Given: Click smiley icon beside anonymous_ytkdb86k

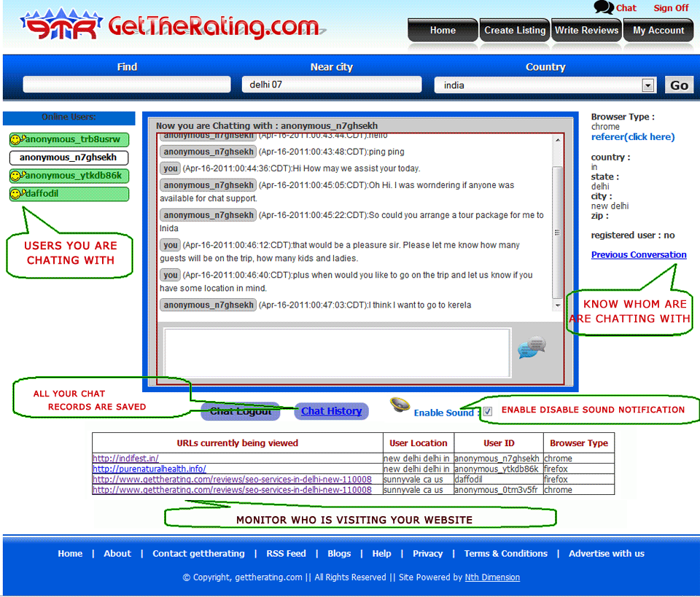Looking at the screenshot, I should tap(17, 176).
